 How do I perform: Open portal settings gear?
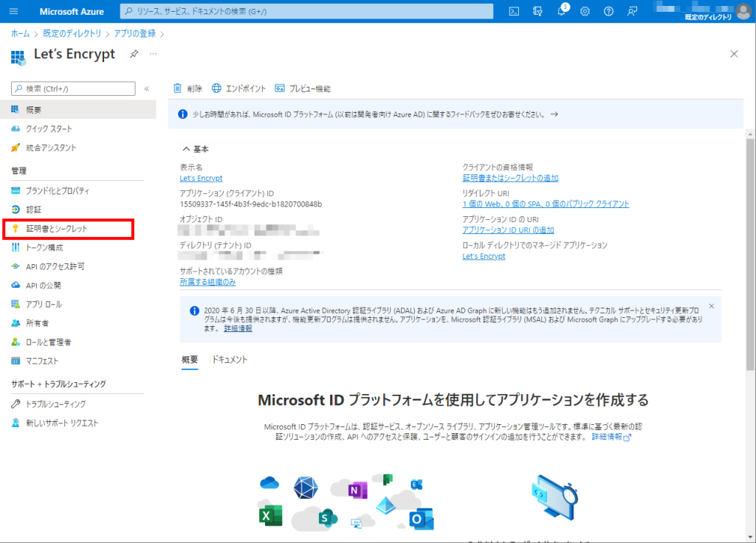pyautogui.click(x=585, y=11)
